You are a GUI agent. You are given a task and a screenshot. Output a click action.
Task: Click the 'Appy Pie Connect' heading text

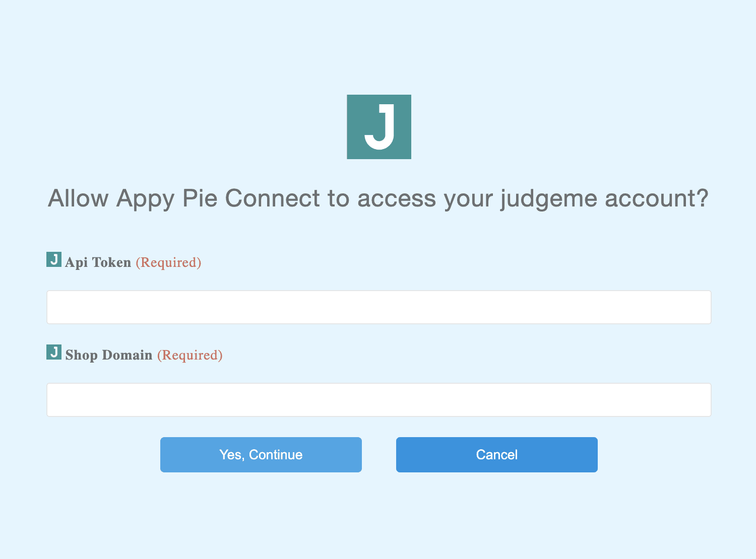click(218, 198)
